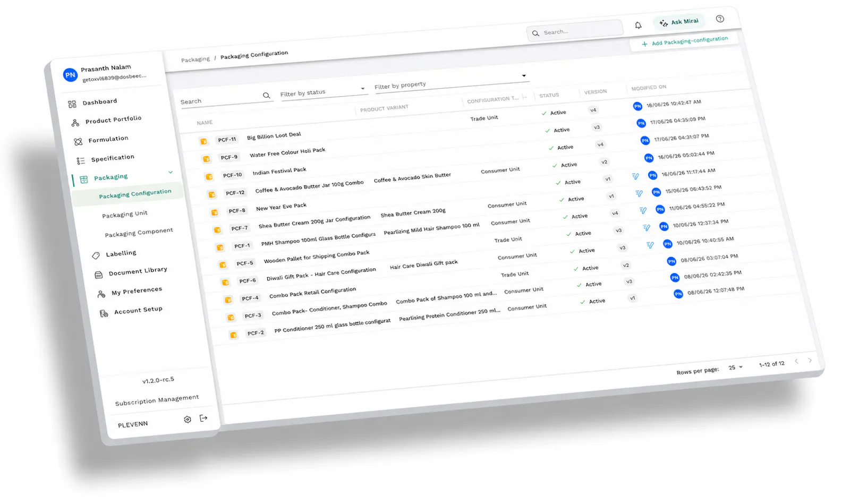The image size is (850, 504).
Task: Click the Formulation icon
Action: [x=78, y=141]
